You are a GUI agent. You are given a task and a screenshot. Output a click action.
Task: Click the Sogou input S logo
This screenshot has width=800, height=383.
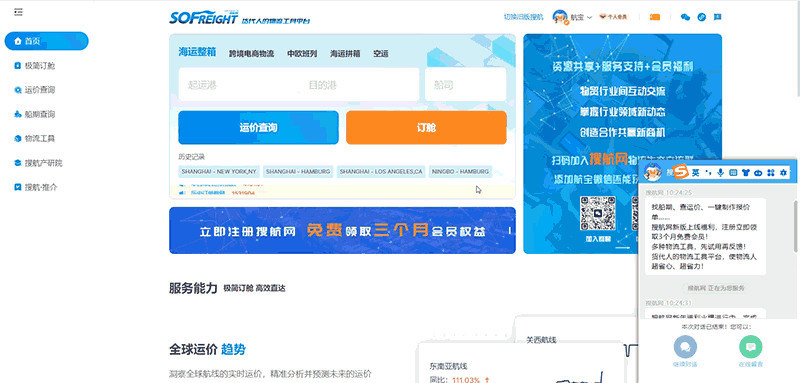(680, 172)
